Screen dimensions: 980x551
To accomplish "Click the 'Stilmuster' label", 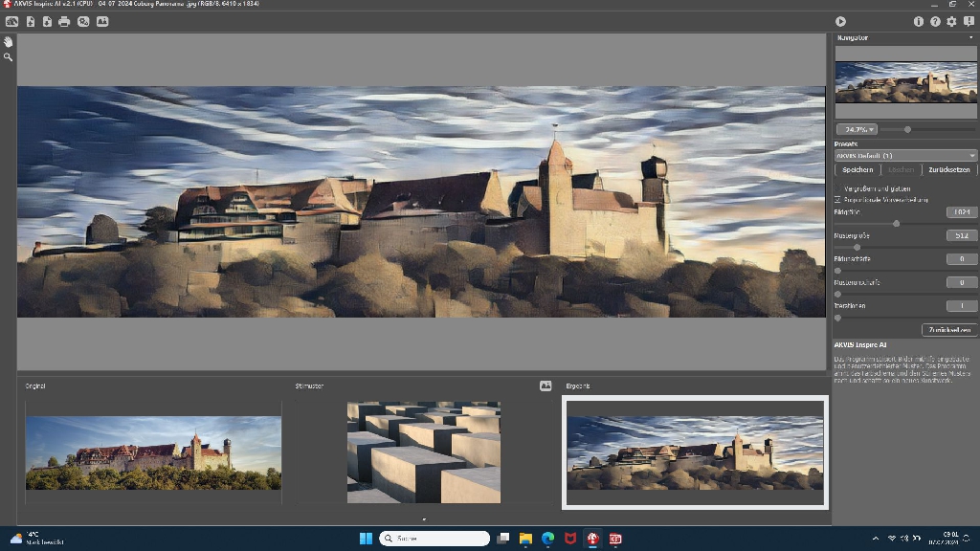I will (x=309, y=386).
